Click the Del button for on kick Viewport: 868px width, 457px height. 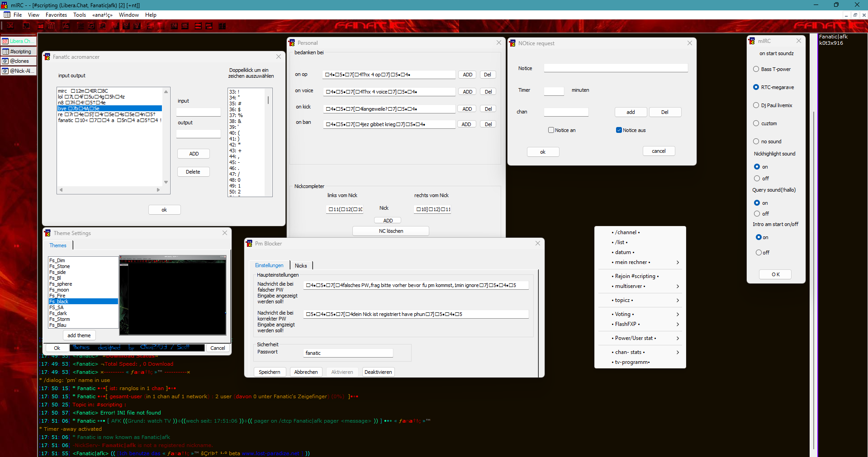489,109
